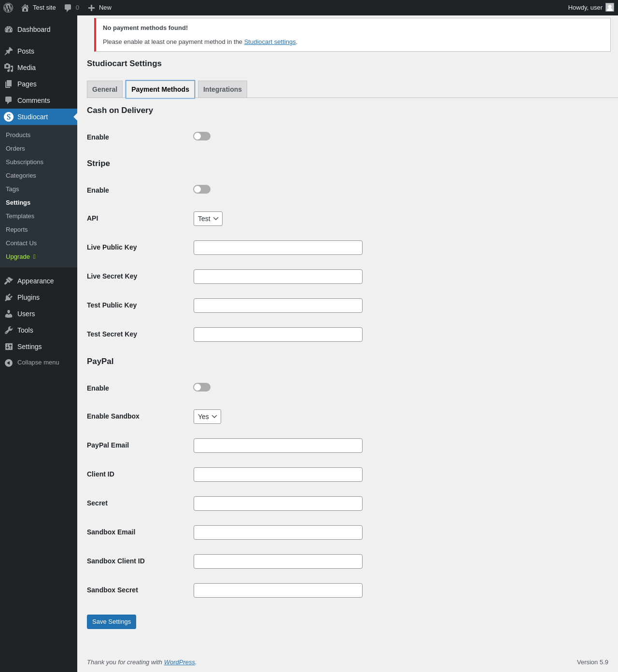Focus the Sandbox Email field
Screen dimensions: 618x672
pyautogui.click(x=278, y=532)
